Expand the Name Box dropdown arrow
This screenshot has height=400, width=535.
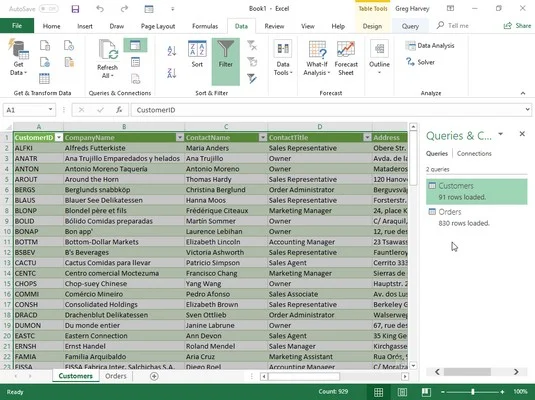[x=50, y=110]
